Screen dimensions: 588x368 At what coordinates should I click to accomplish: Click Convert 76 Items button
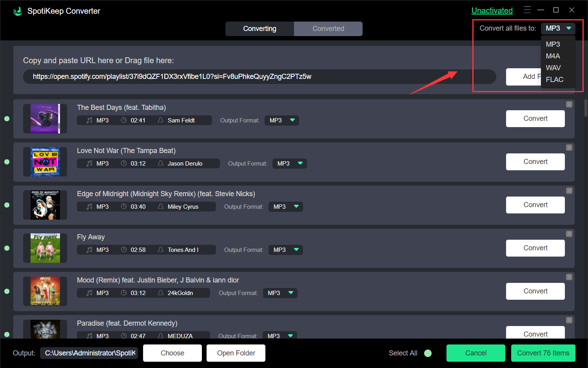pos(543,353)
